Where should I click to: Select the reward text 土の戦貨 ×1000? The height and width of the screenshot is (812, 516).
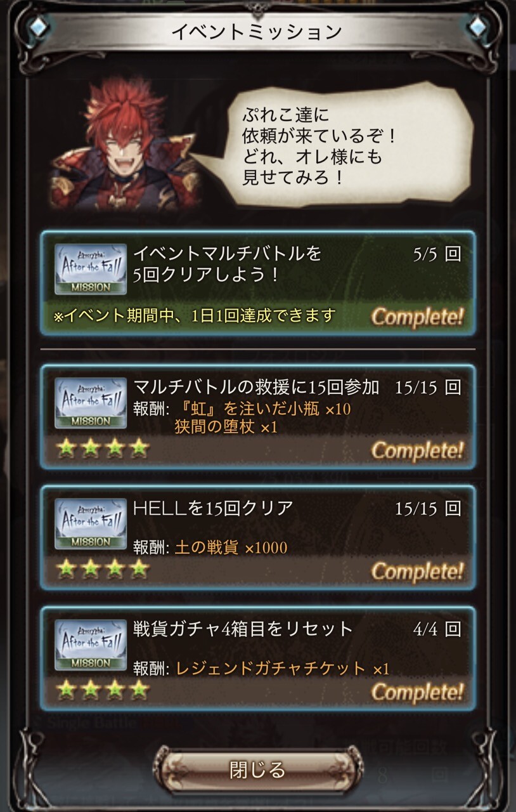click(231, 547)
